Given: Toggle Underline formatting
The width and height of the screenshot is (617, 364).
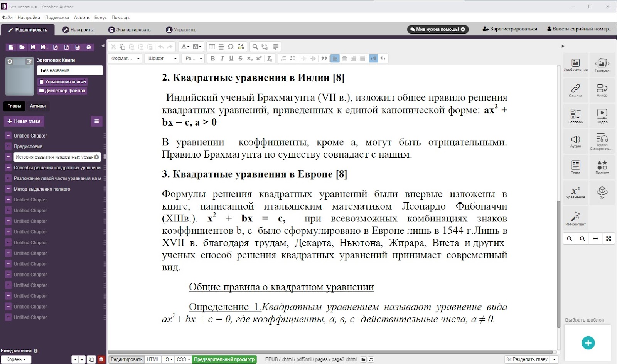Looking at the screenshot, I should [231, 59].
